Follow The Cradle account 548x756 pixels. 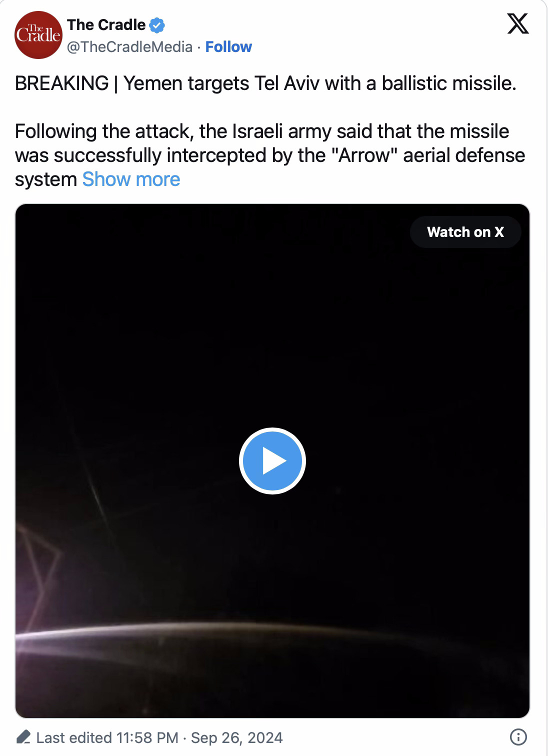coord(228,47)
